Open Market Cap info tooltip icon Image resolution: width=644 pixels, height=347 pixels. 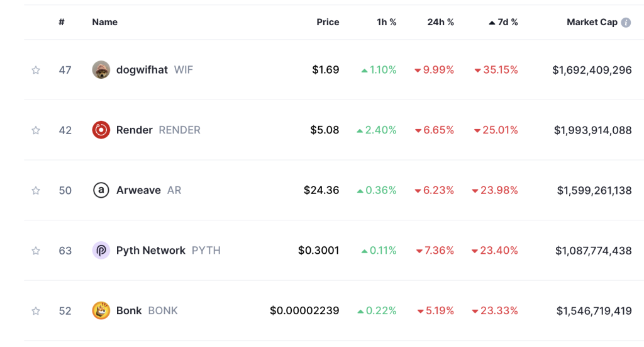pos(626,22)
